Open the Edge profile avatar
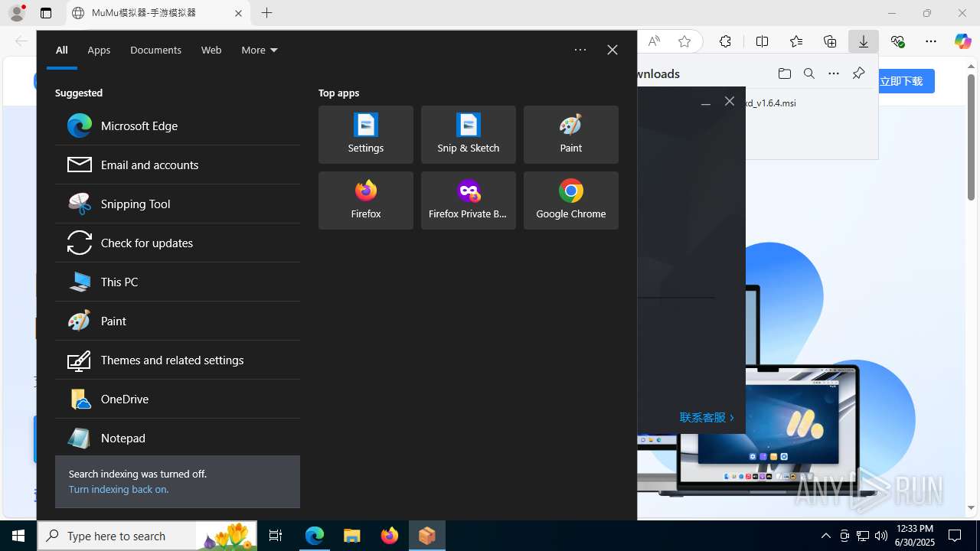 point(17,13)
